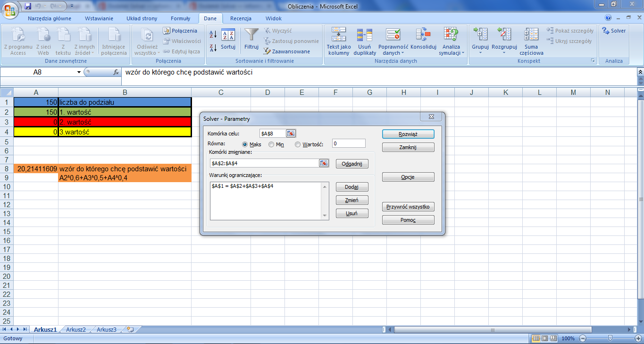Viewport: 644px width, 344px height.
Task: Select the Min radio button
Action: pyautogui.click(x=270, y=144)
